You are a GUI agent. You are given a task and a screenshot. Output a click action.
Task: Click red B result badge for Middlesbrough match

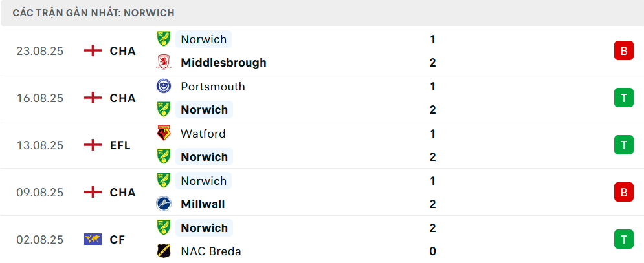(x=624, y=51)
